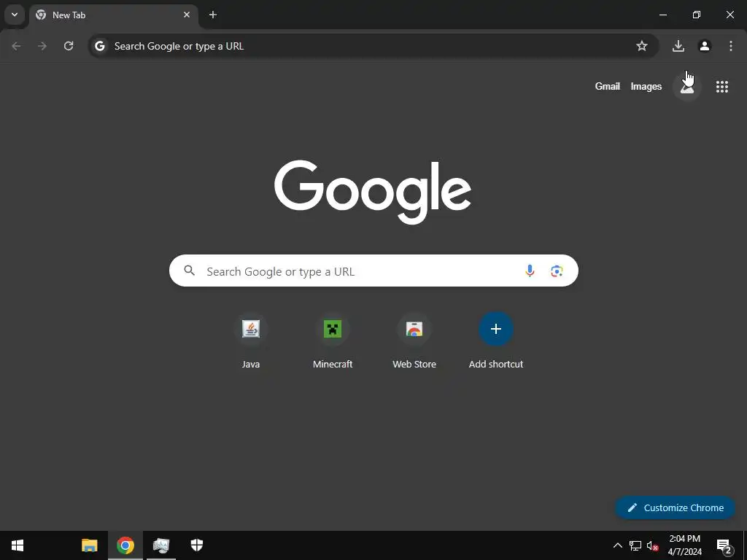Open the Gmail link

point(608,86)
